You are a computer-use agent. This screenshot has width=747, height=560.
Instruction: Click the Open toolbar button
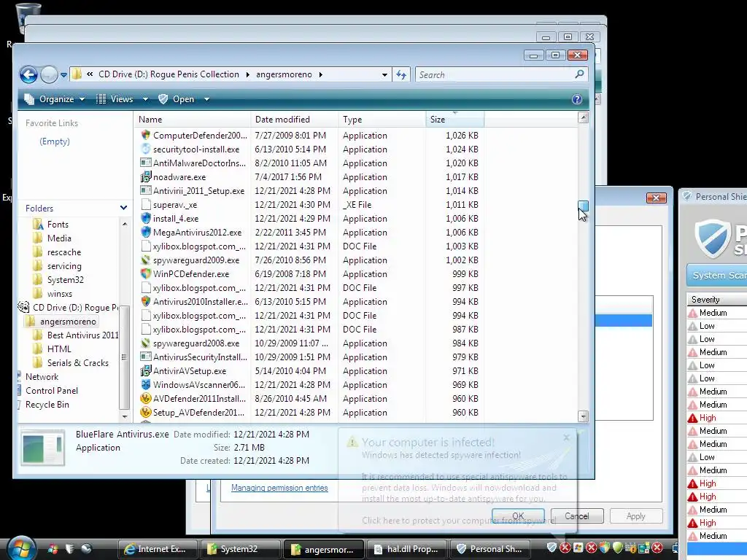coord(177,99)
